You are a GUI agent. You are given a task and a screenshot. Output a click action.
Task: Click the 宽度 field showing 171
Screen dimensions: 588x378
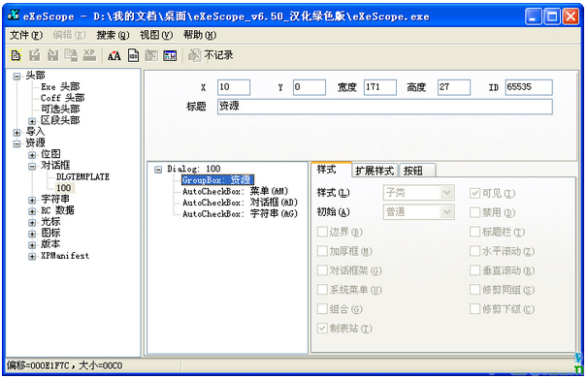[380, 87]
